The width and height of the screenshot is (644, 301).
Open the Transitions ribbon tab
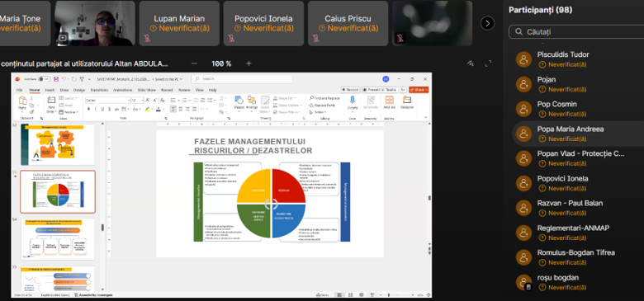point(99,90)
